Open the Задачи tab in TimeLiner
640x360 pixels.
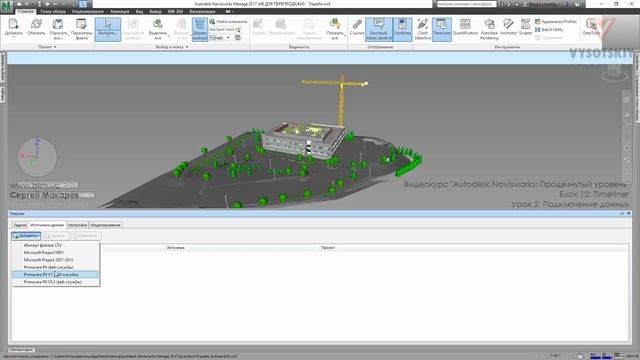(20, 225)
